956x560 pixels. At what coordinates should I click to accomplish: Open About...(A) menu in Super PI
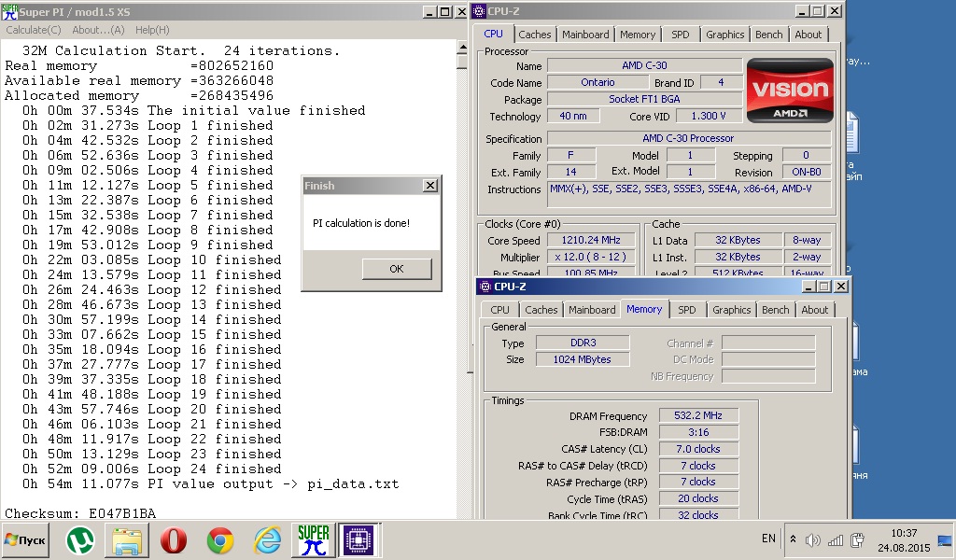98,30
